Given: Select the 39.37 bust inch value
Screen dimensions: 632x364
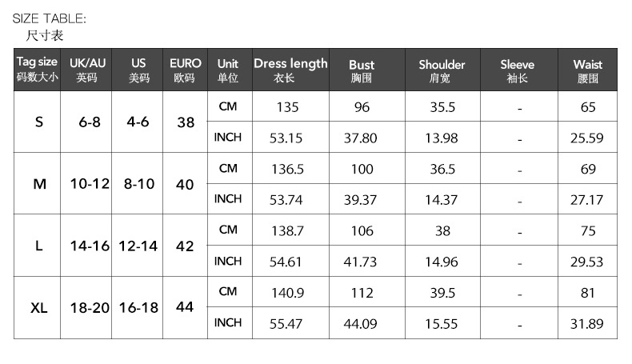Looking at the screenshot, I should (360, 200).
